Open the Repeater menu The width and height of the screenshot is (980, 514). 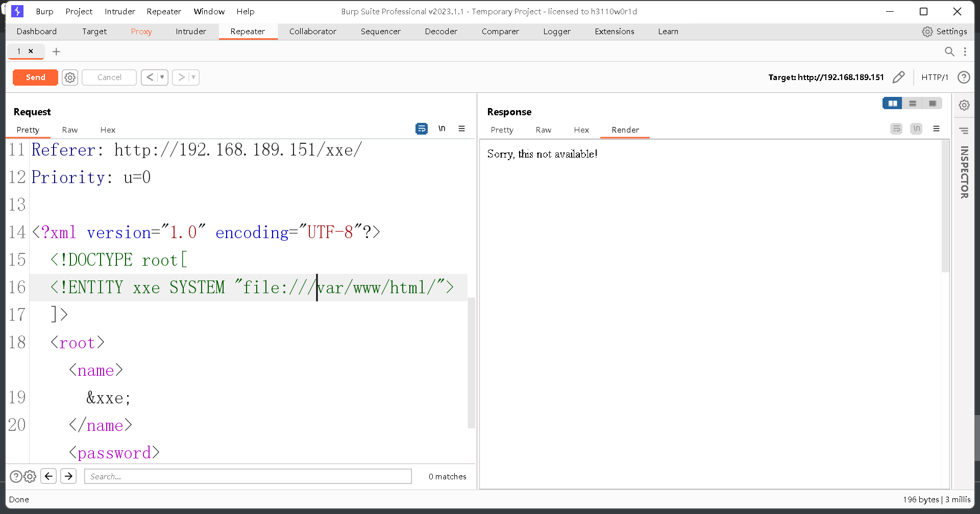point(164,11)
